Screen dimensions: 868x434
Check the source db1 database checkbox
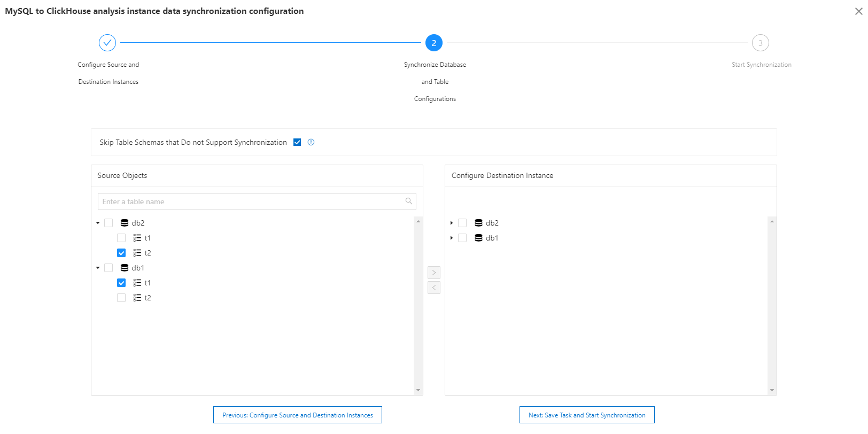pos(108,268)
